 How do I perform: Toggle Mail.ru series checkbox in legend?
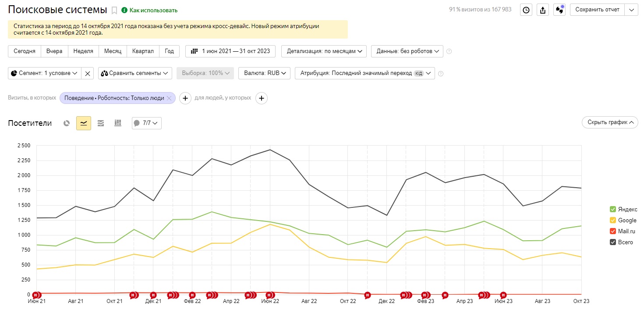point(613,231)
